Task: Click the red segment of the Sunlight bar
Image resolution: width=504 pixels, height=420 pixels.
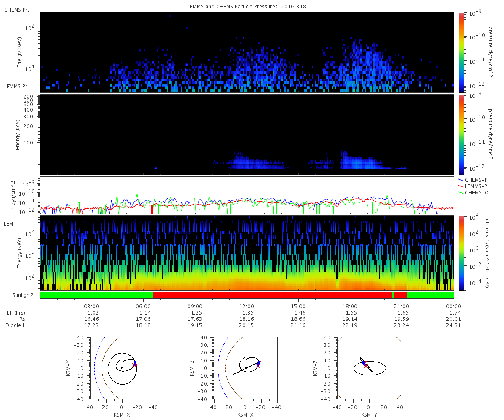Action: click(x=273, y=295)
